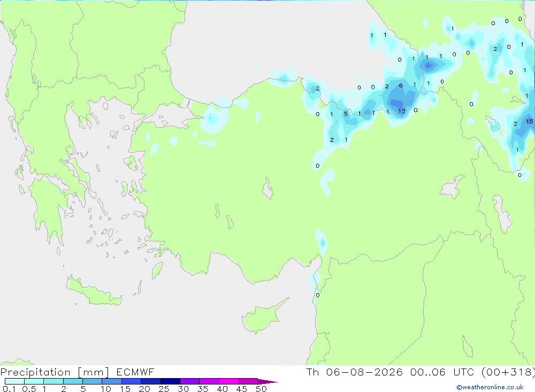Click the 0.1–0.5 mm lightest cyan legend swatch
The image size is (535, 392).
pyautogui.click(x=14, y=381)
